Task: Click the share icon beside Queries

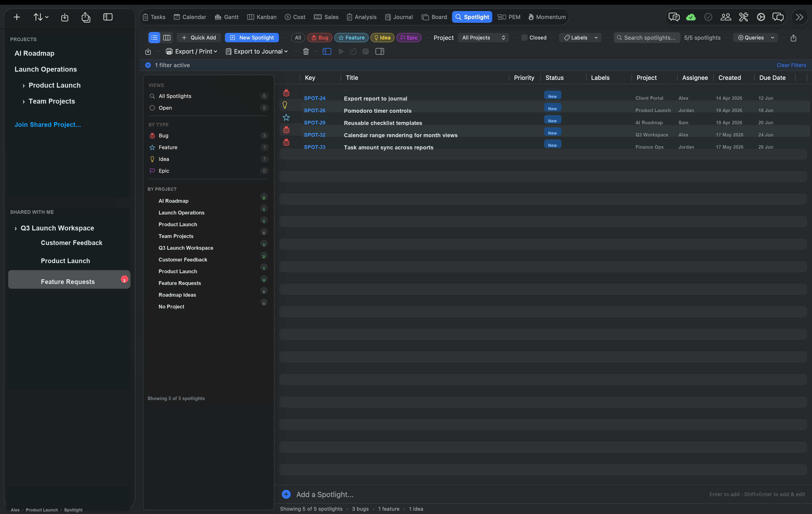Action: click(793, 38)
